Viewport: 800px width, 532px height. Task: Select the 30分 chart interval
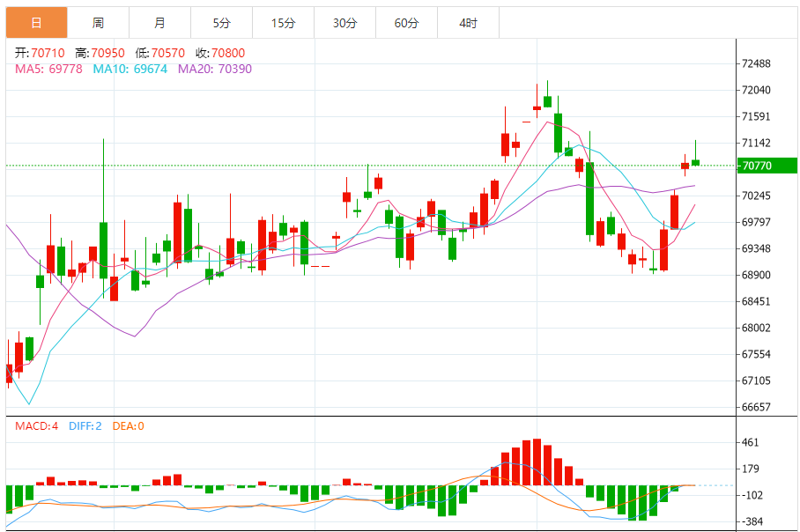(344, 23)
